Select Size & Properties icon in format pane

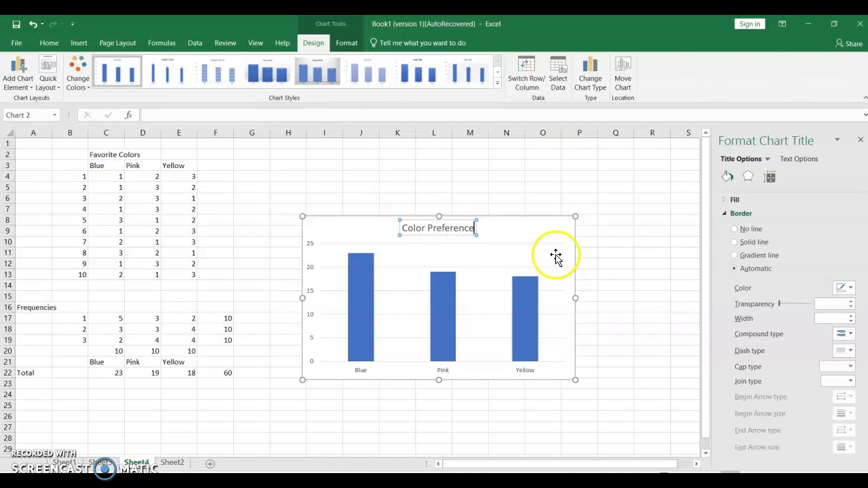tap(770, 177)
